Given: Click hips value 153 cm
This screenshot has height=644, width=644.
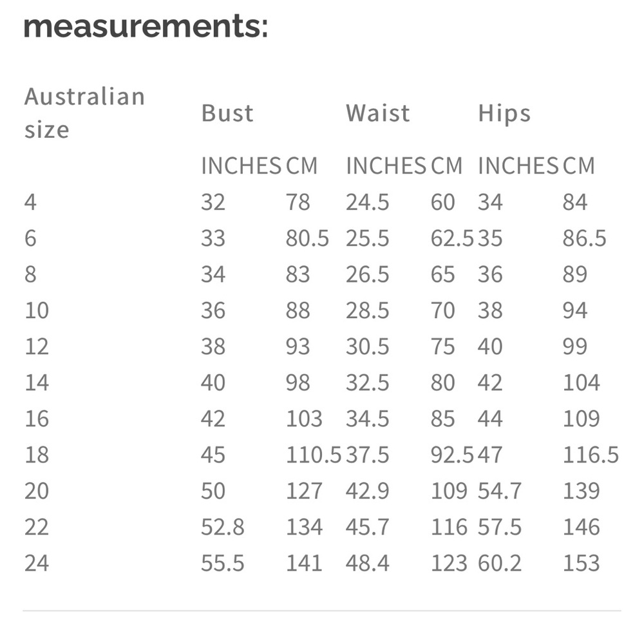Looking at the screenshot, I should coord(581,563).
